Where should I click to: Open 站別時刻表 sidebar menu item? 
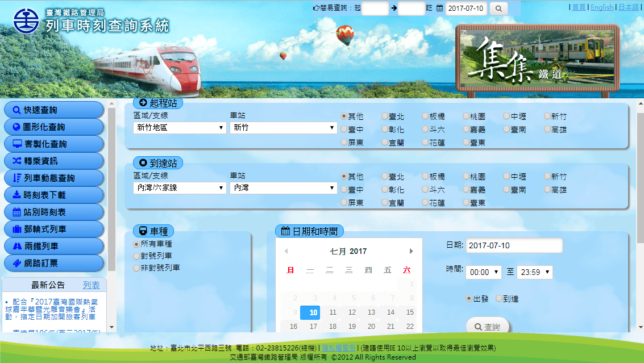pyautogui.click(x=54, y=212)
